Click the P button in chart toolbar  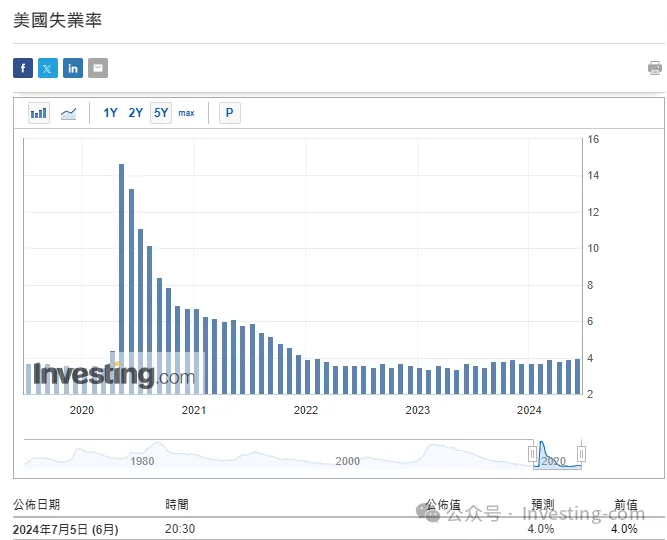pos(230,113)
